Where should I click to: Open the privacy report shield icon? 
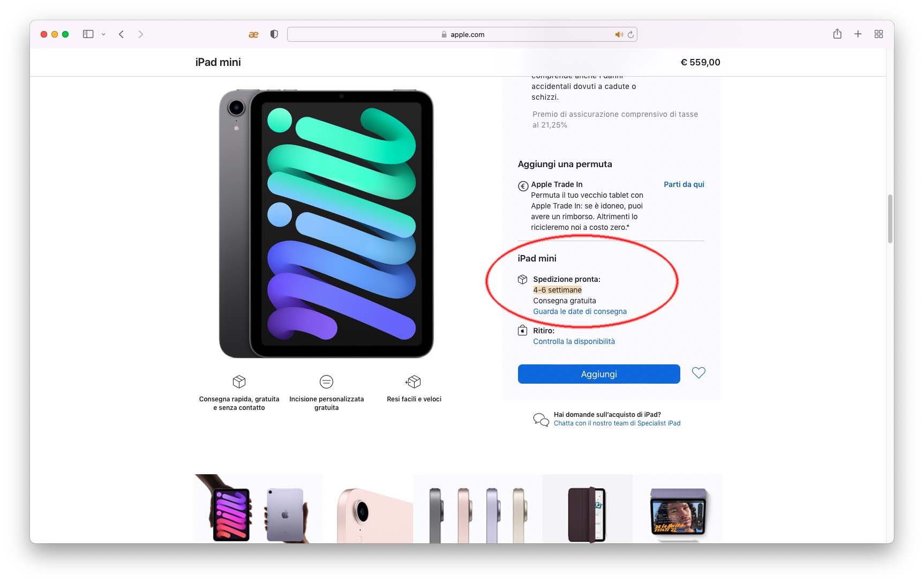point(274,34)
